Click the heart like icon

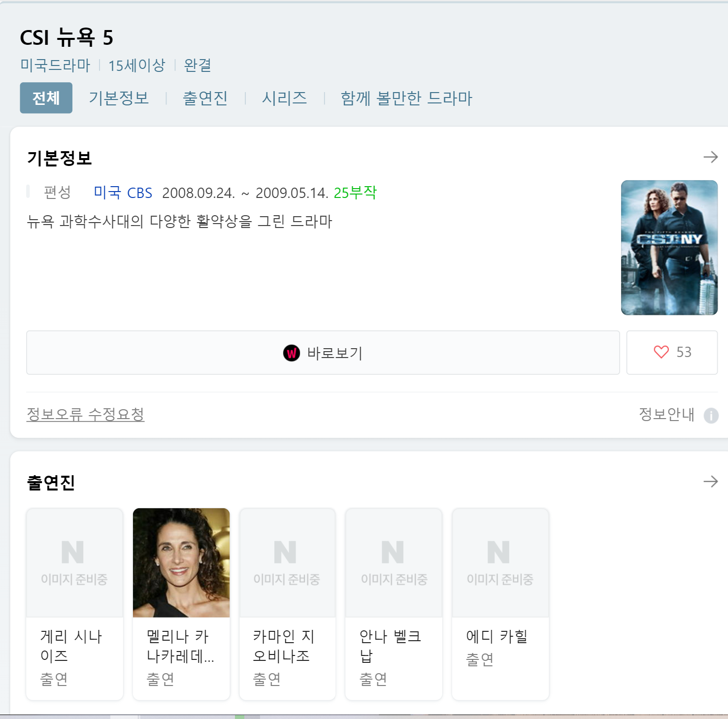coord(661,352)
